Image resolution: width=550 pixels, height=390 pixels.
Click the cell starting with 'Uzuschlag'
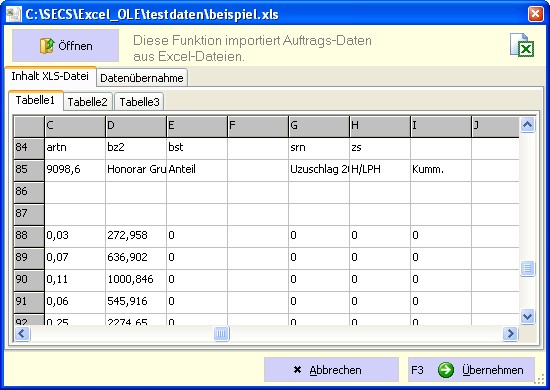pyautogui.click(x=319, y=170)
